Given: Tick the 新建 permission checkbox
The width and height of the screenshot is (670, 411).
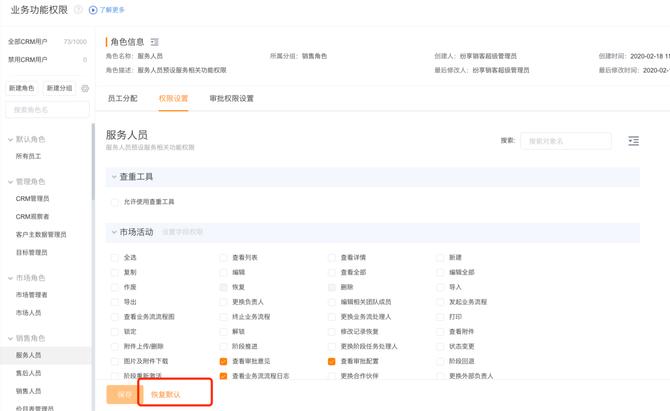Looking at the screenshot, I should [x=441, y=258].
